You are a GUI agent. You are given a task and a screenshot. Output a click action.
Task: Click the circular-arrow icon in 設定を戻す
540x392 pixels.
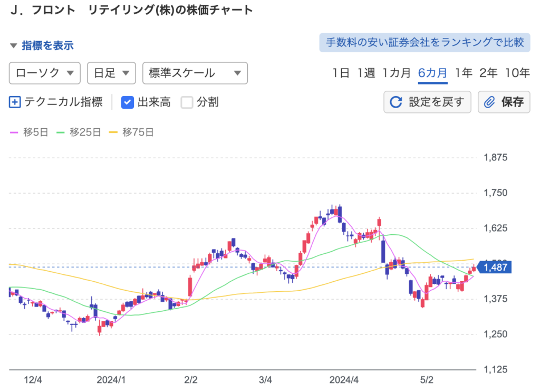[396, 102]
